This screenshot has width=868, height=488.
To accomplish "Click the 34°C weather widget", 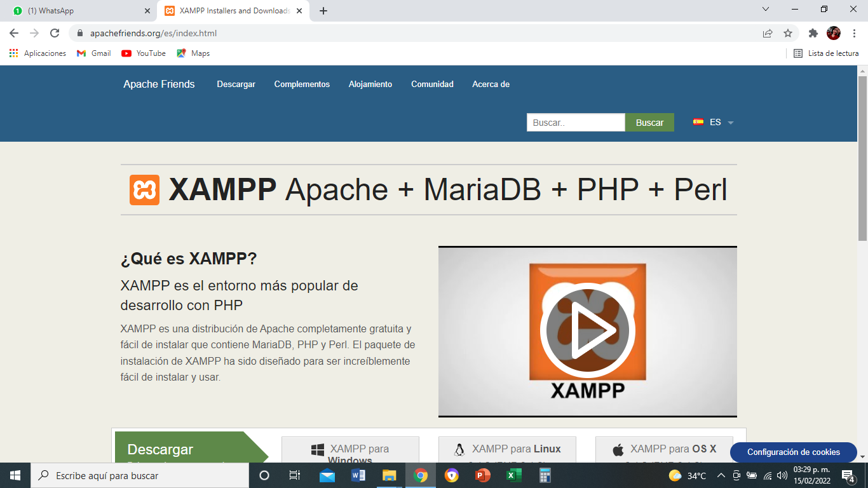I will tap(688, 475).
